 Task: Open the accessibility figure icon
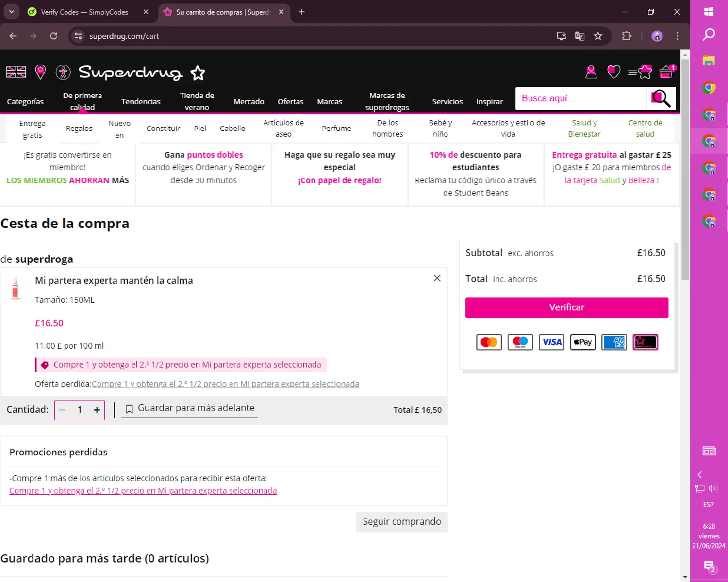coord(63,72)
